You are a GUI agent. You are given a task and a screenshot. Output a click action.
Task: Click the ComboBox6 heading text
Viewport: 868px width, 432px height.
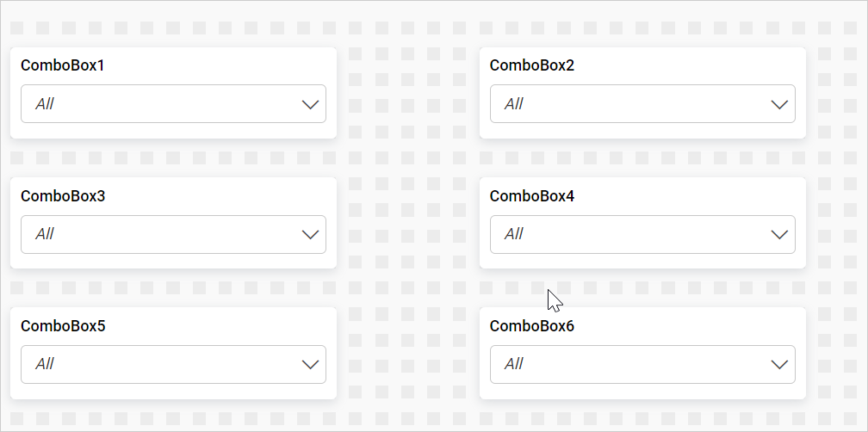click(531, 326)
